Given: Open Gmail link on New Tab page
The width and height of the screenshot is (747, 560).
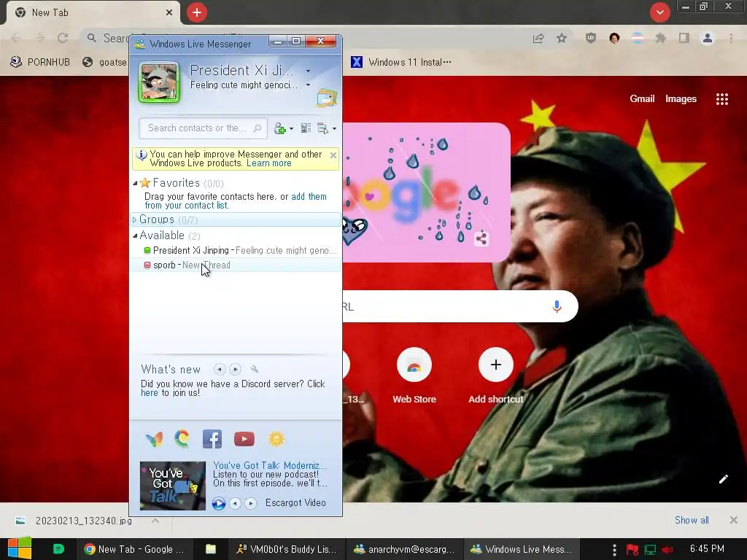Looking at the screenshot, I should [x=642, y=99].
